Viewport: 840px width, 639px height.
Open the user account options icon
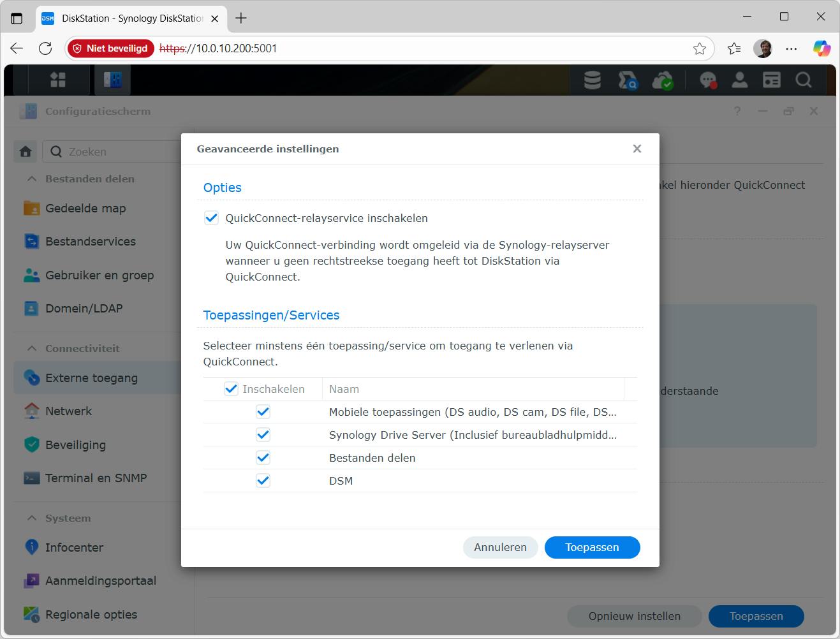point(740,80)
